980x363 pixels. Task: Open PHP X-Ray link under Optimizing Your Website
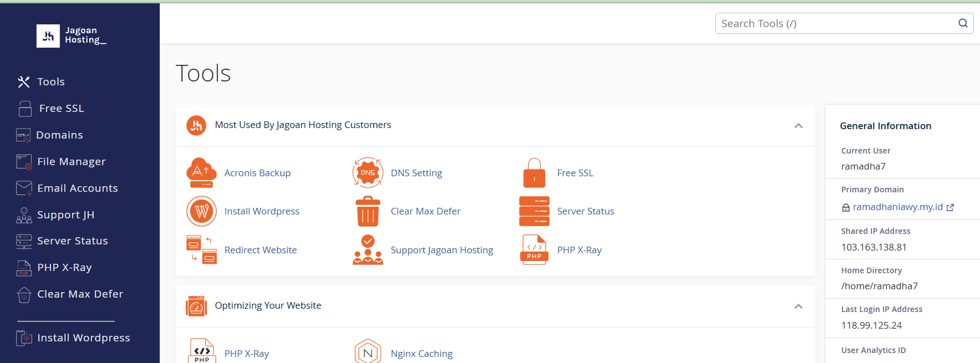(247, 354)
